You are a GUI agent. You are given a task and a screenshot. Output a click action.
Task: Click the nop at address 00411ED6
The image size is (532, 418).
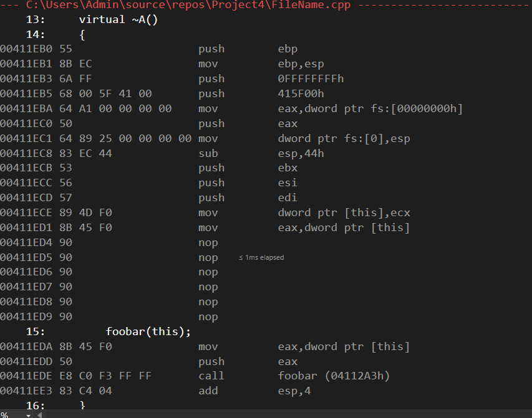tap(208, 272)
